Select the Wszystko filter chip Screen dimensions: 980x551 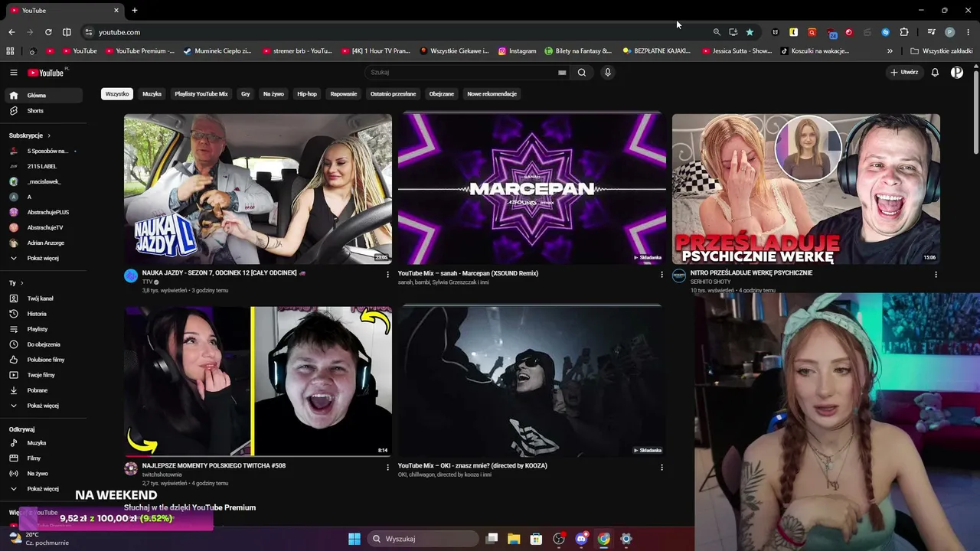point(117,94)
